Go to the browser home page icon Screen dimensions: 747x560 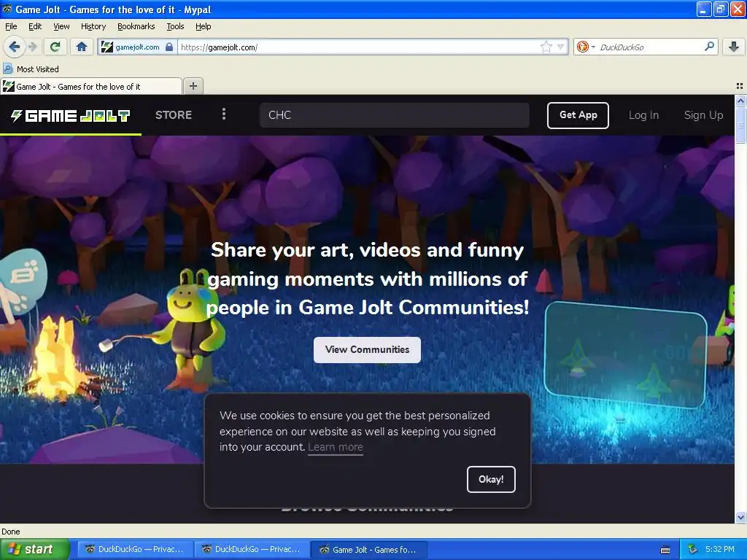[x=82, y=47]
